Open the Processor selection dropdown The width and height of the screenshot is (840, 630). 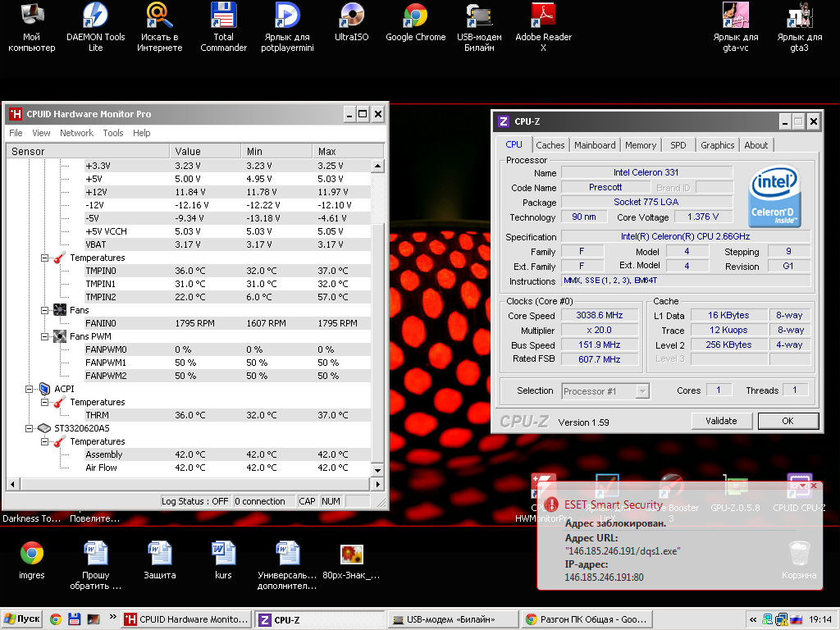pos(605,391)
